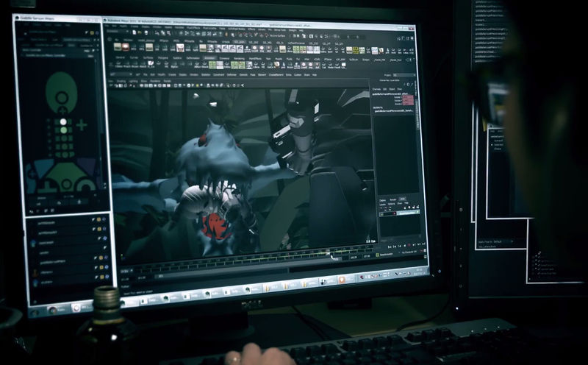Open the No Character Set dropdown

409,252
